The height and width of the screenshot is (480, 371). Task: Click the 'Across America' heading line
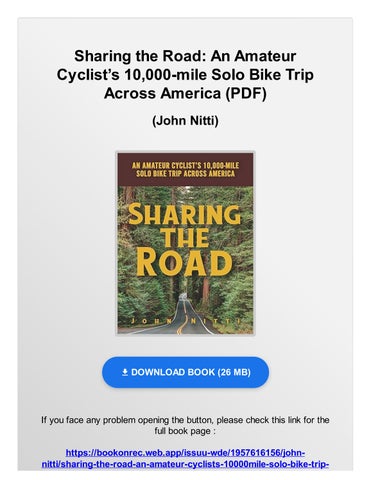162,93
